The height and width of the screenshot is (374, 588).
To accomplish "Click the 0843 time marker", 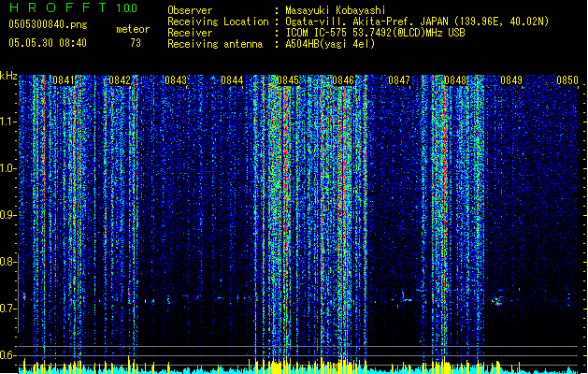I will tap(176, 80).
